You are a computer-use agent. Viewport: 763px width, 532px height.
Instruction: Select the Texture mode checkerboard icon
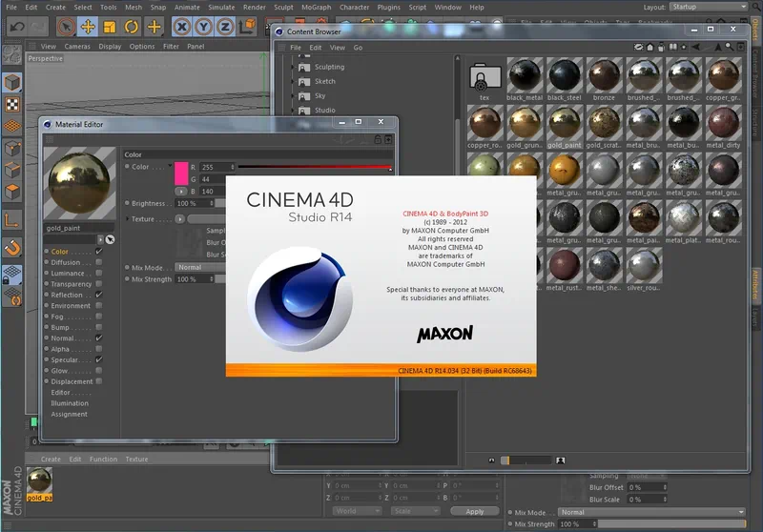(x=12, y=105)
